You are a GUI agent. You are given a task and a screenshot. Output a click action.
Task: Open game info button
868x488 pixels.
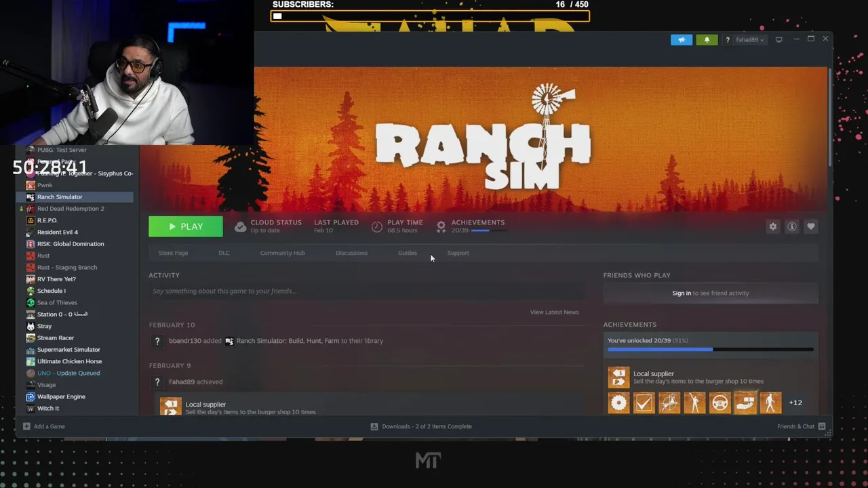(791, 227)
